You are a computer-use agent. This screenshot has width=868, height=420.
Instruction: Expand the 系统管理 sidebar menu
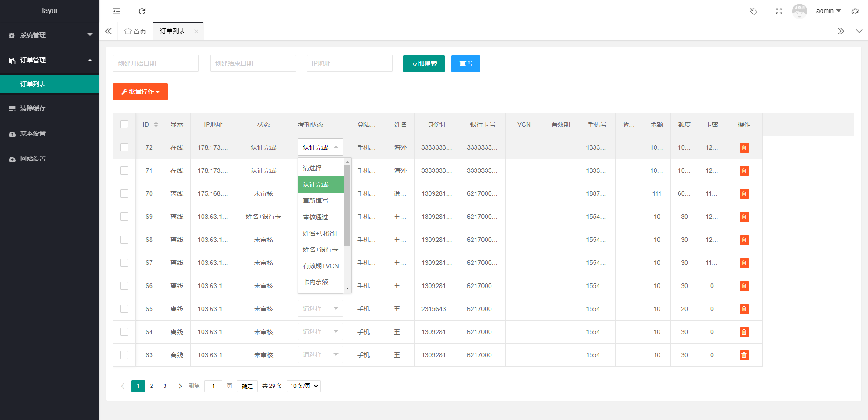(50, 35)
